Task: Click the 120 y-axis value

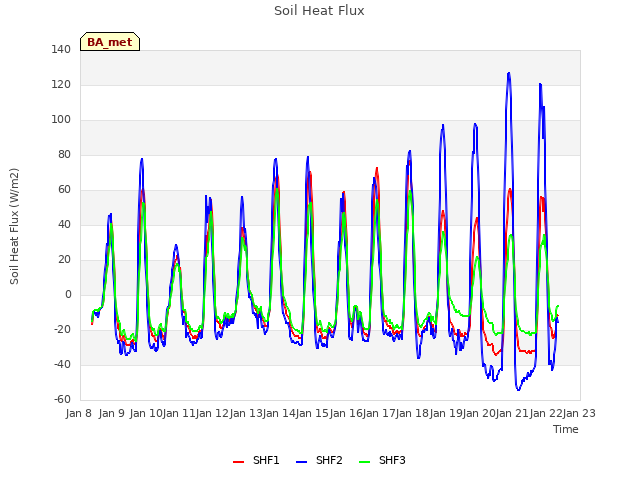Action: click(61, 84)
